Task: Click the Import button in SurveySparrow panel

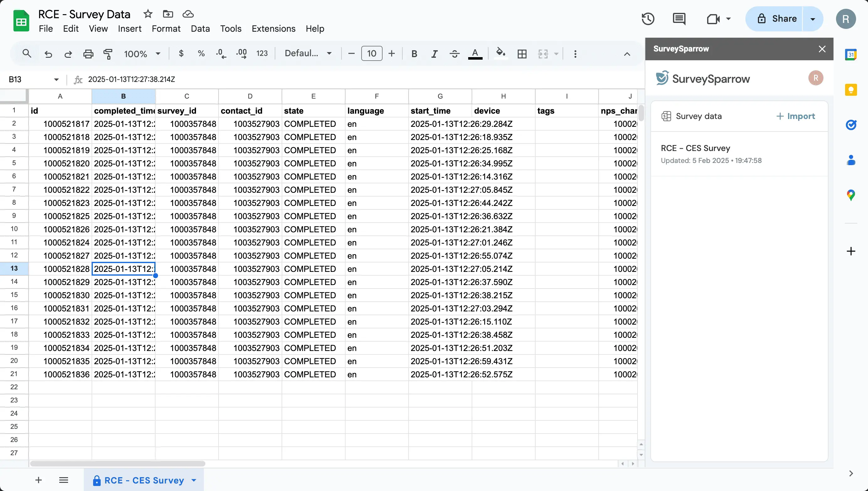Action: coord(796,116)
